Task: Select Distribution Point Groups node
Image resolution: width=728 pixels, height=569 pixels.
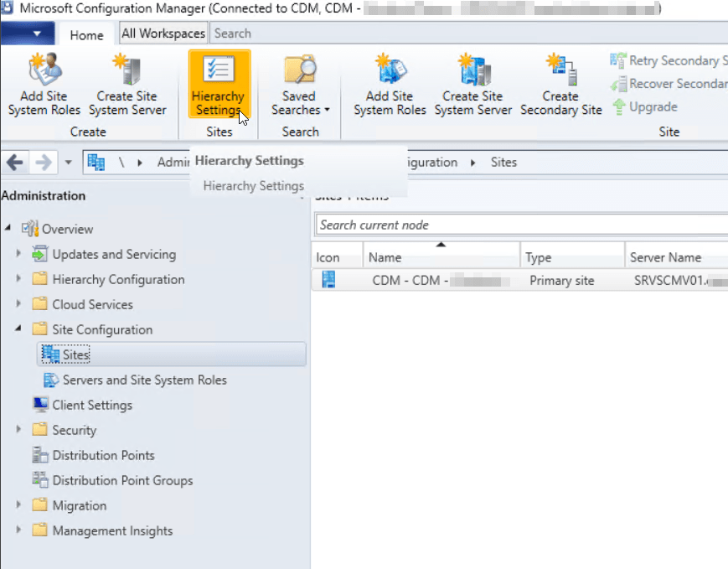Action: tap(122, 480)
